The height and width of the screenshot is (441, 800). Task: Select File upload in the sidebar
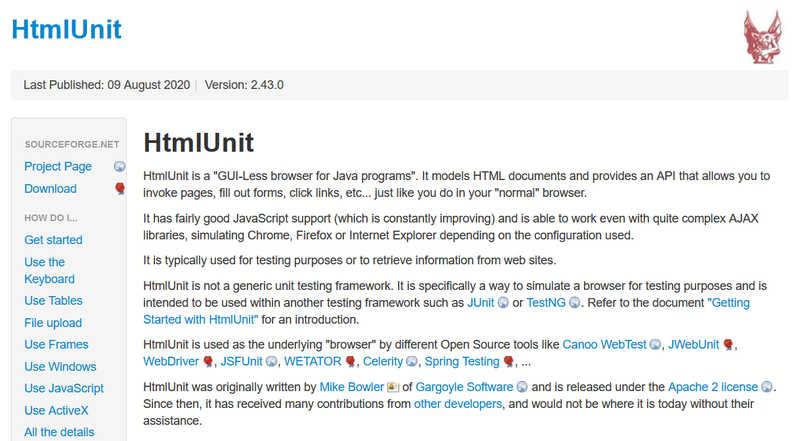click(53, 323)
